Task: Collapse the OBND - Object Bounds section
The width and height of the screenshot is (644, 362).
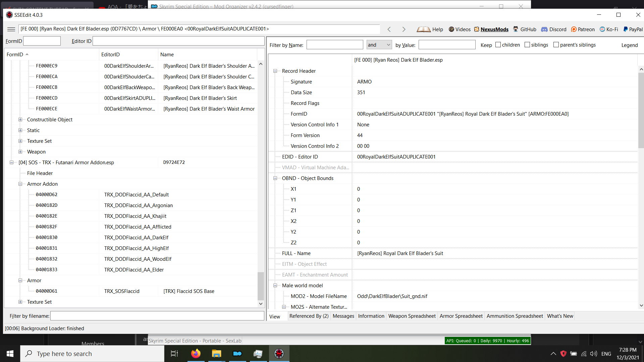Action: click(275, 178)
